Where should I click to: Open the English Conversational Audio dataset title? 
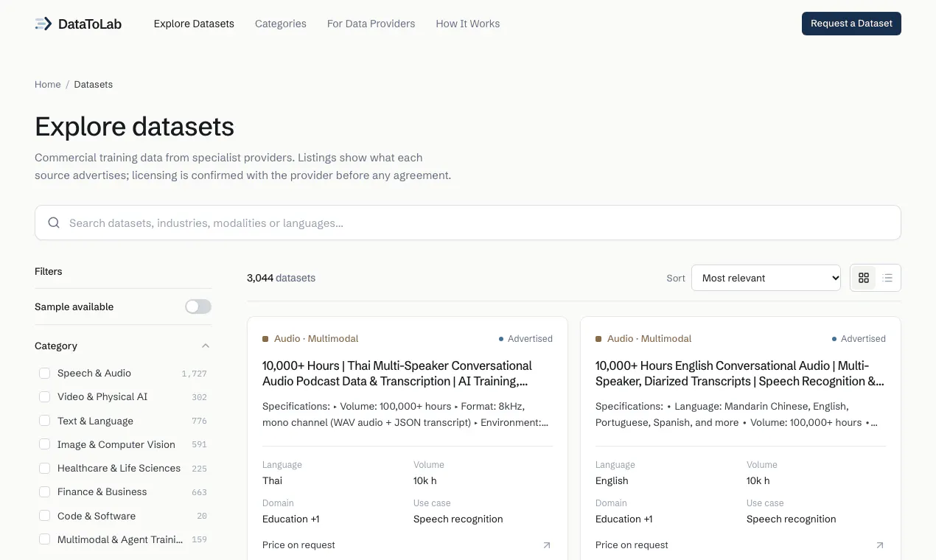(740, 374)
